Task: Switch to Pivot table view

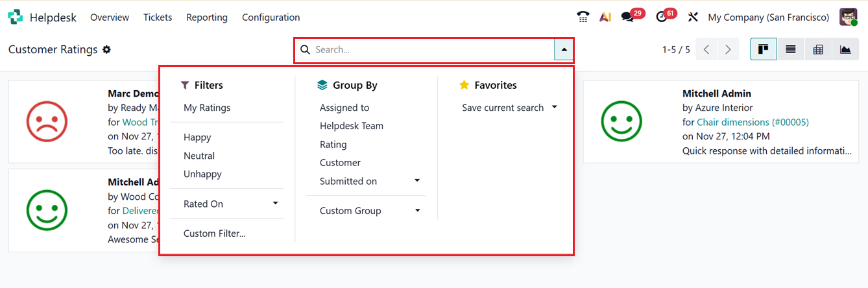Action: pos(818,49)
